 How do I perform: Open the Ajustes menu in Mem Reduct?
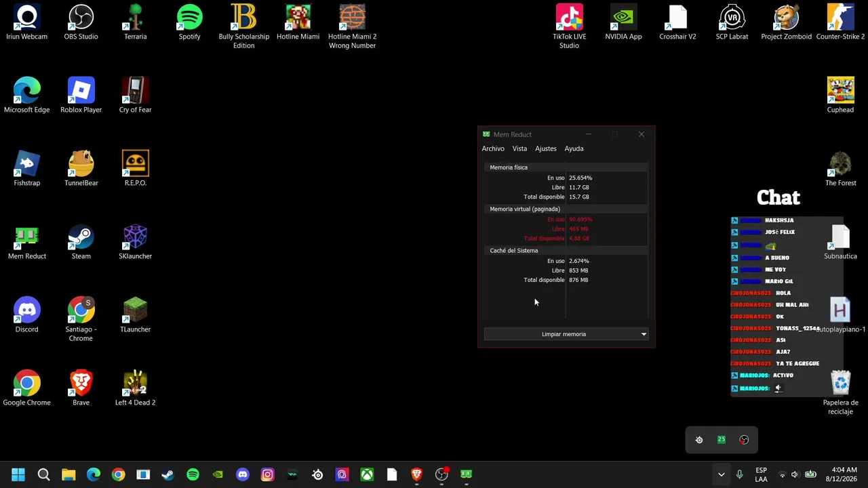[546, 148]
